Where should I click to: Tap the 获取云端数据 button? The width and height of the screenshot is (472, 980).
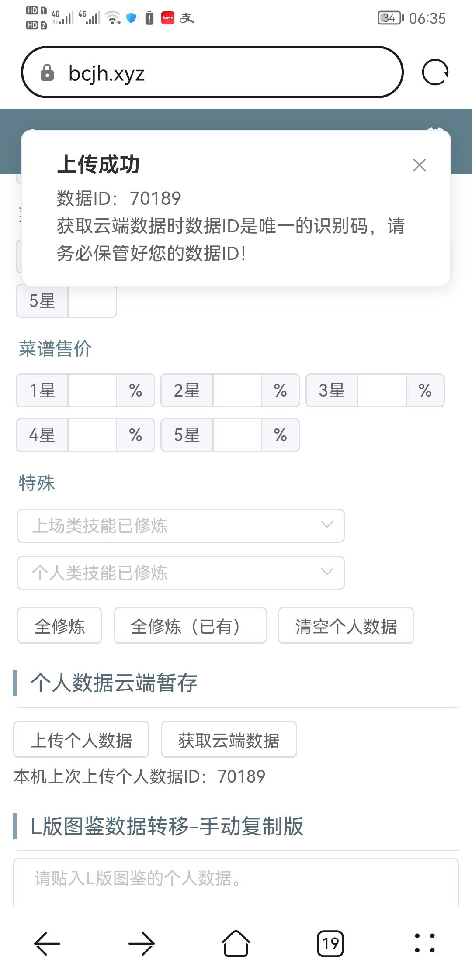229,740
